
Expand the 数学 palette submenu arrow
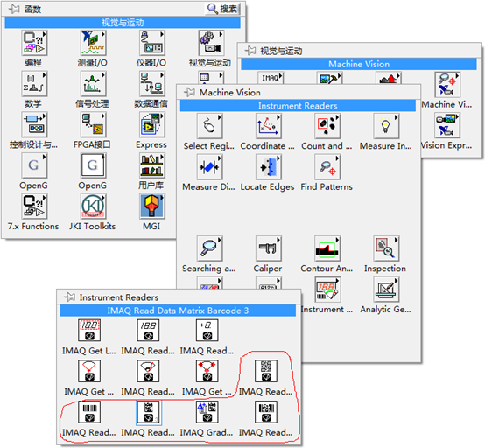point(44,75)
